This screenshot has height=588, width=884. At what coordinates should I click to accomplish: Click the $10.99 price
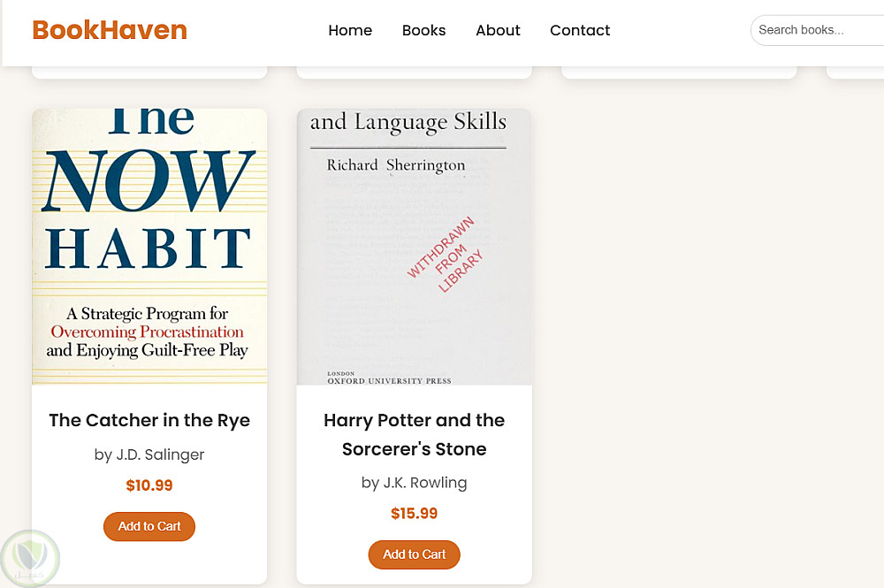149,485
